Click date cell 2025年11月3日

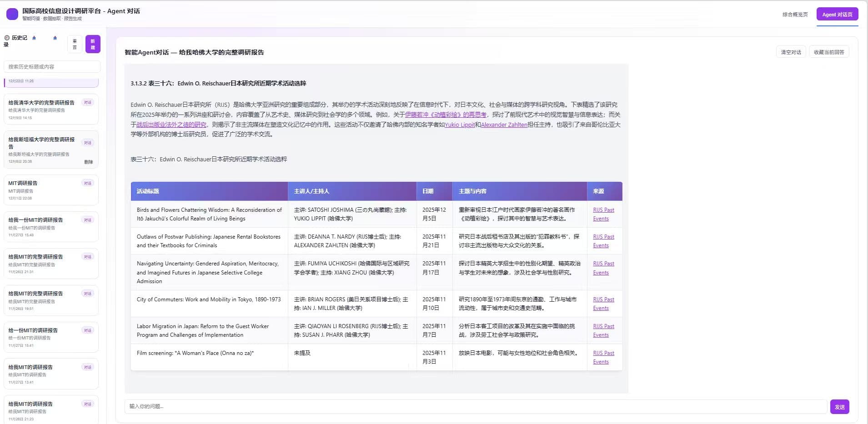(x=434, y=357)
